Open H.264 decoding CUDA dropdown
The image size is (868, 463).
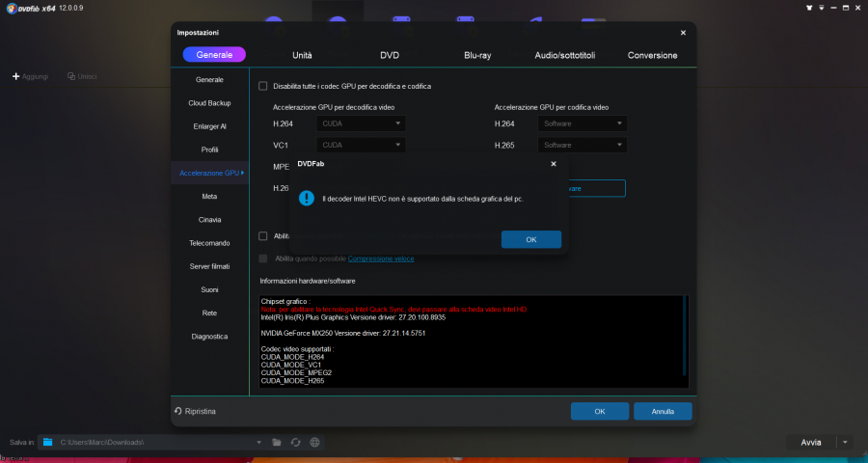click(361, 123)
